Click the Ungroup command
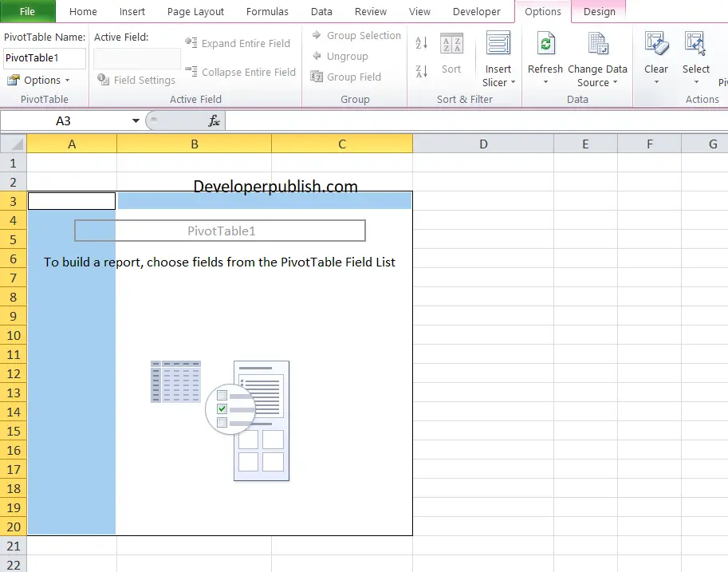728x572 pixels. 340,56
